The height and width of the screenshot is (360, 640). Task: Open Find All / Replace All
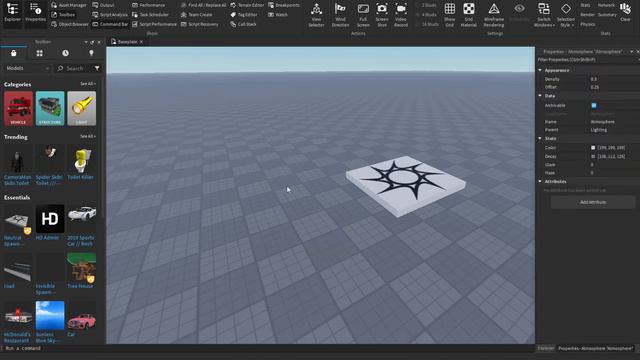tap(203, 5)
